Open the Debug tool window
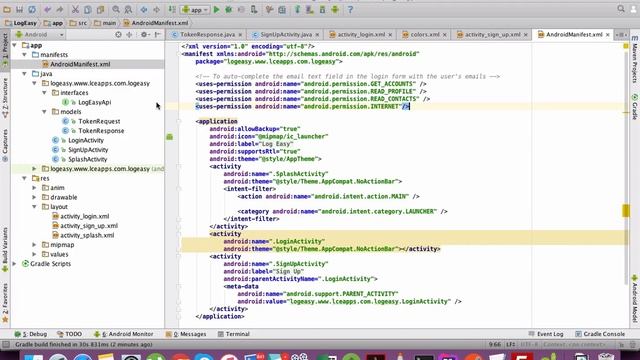 (x=31, y=334)
